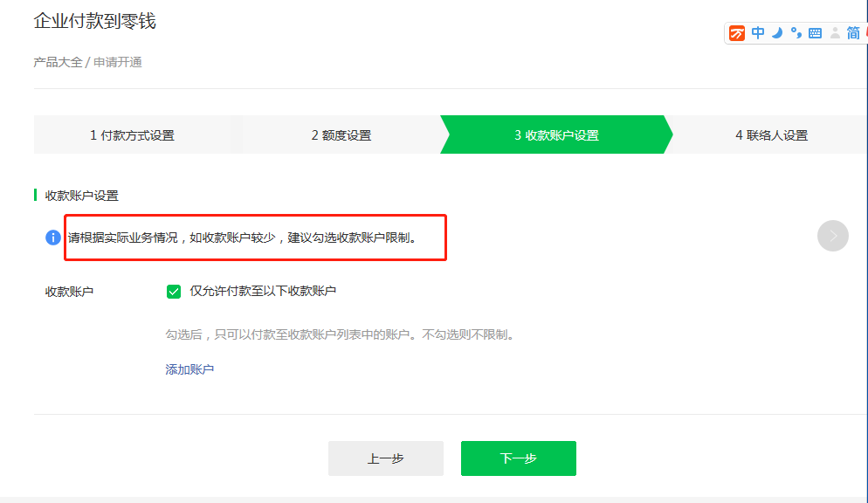The height and width of the screenshot is (503, 868).
Task: Click the Sogou input method logo icon
Action: tap(737, 33)
